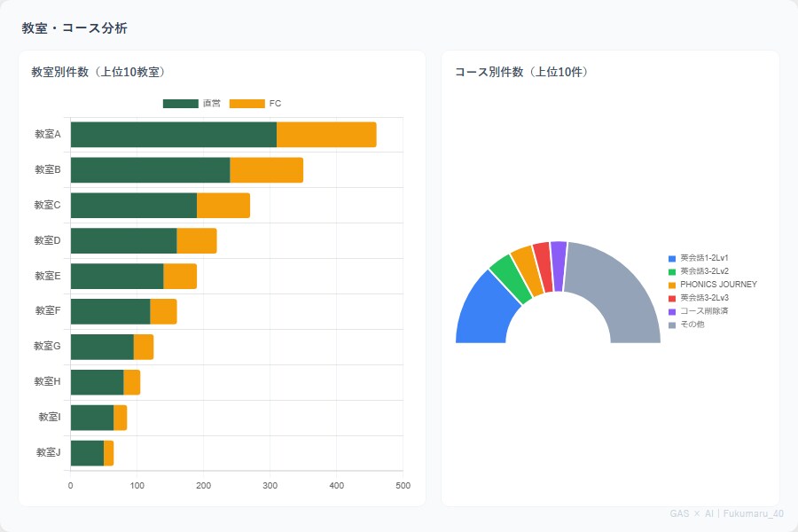This screenshot has height=532, width=798.
Task: Click the purple doughnut segment
Action: 559,265
